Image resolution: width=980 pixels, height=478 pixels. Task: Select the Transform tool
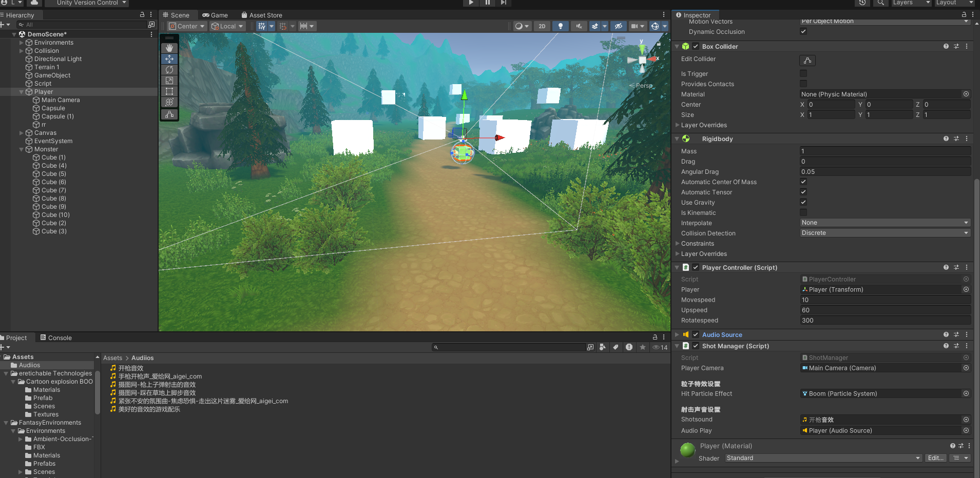(169, 102)
